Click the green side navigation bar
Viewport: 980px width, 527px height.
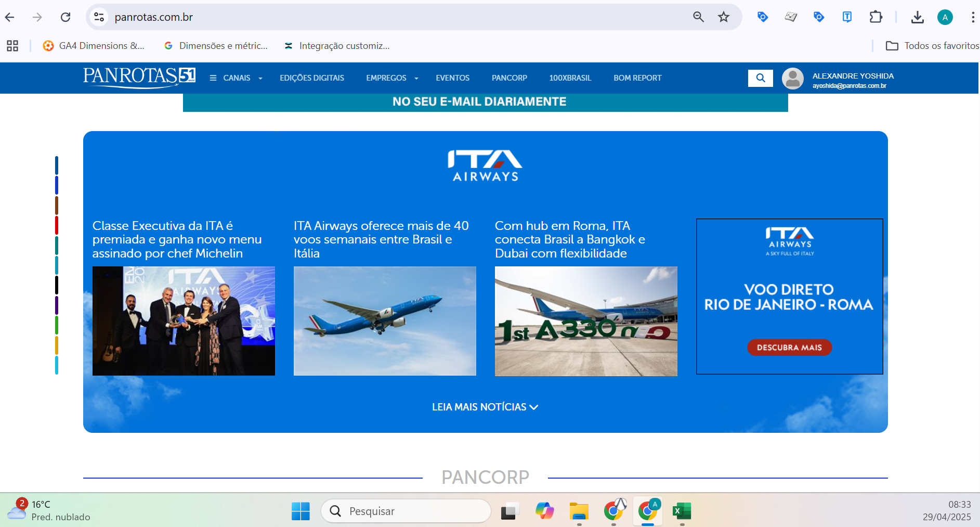[x=57, y=325]
